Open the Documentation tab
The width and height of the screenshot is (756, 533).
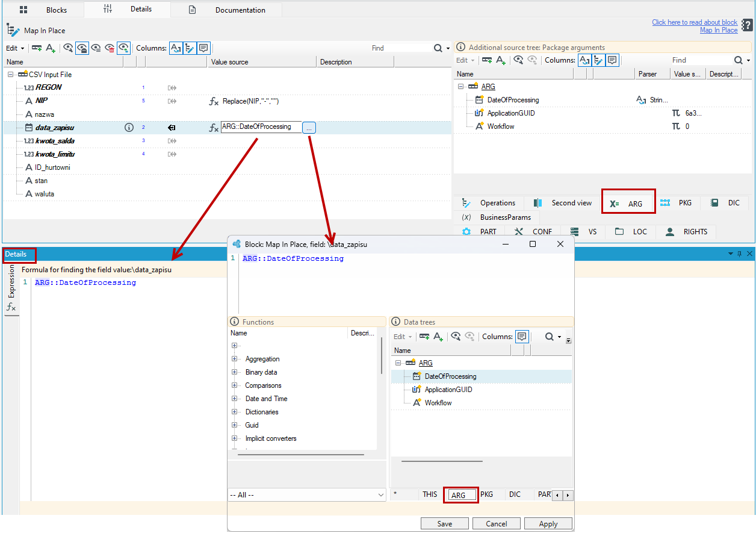228,10
